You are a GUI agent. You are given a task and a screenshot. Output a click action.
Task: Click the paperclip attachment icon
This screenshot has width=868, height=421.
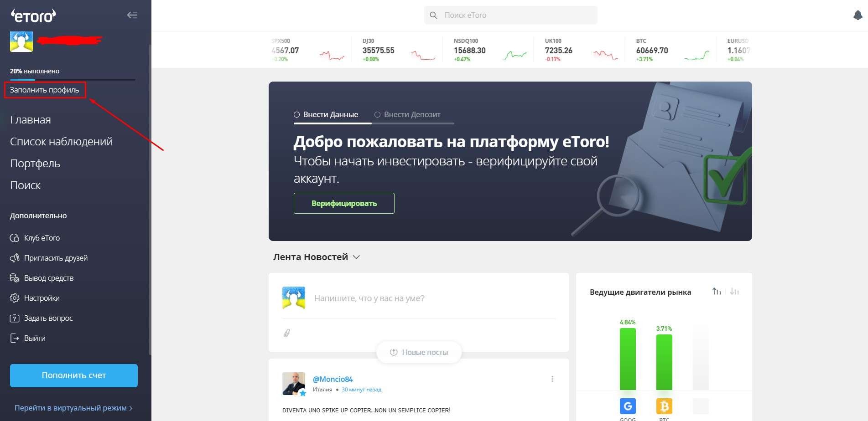coord(287,333)
